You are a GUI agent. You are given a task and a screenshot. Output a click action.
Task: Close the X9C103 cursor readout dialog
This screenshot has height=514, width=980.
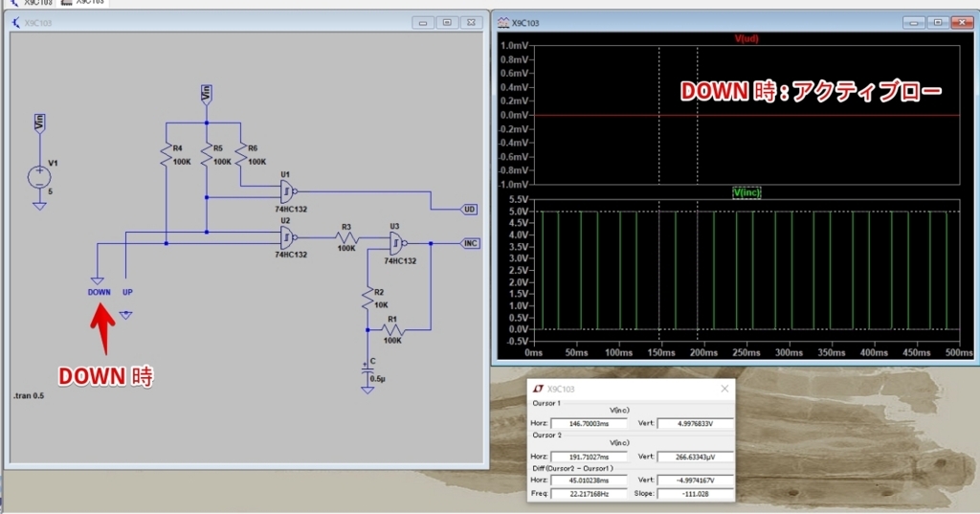724,389
